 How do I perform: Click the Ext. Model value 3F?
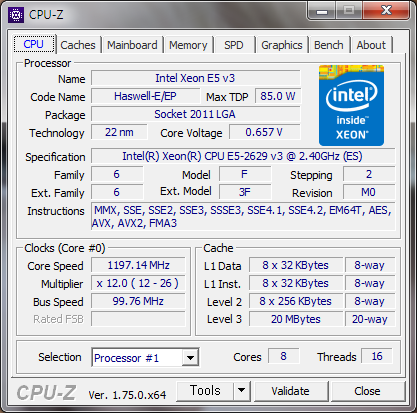coord(245,192)
